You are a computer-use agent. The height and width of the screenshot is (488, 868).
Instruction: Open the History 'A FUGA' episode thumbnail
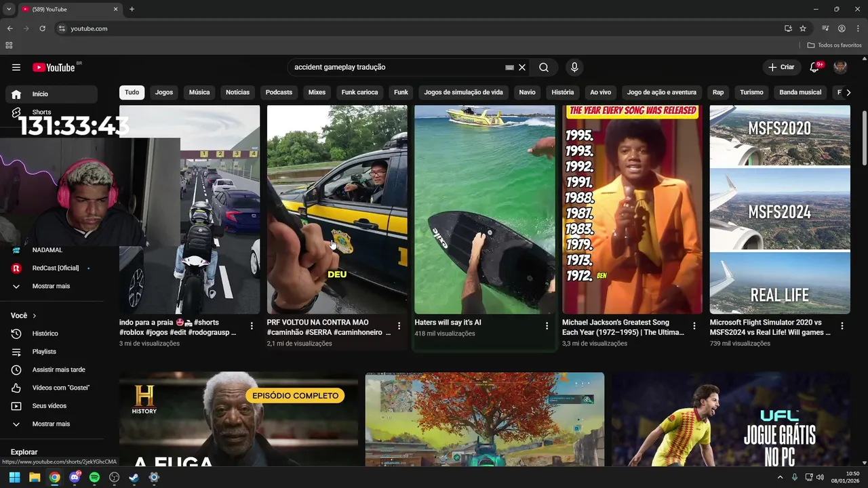pos(239,419)
